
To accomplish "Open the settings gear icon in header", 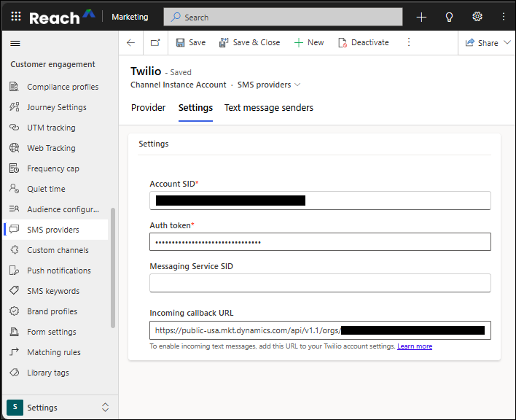I will click(477, 17).
